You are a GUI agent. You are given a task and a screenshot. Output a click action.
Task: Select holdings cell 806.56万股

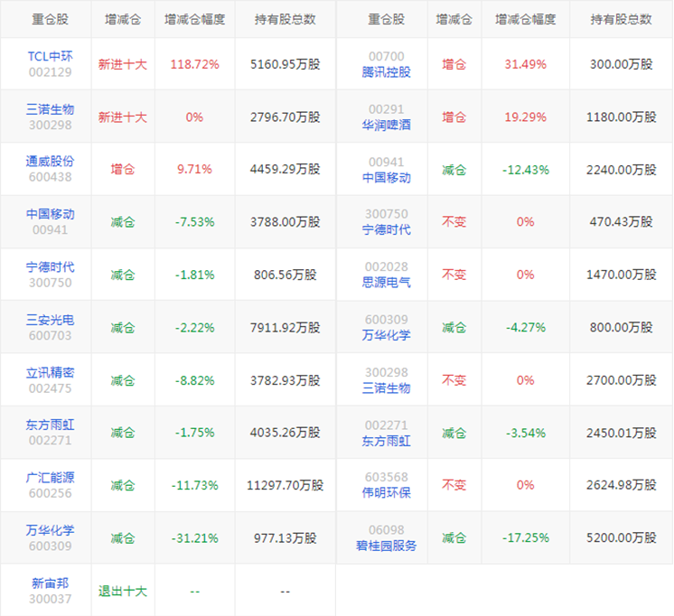pos(286,275)
